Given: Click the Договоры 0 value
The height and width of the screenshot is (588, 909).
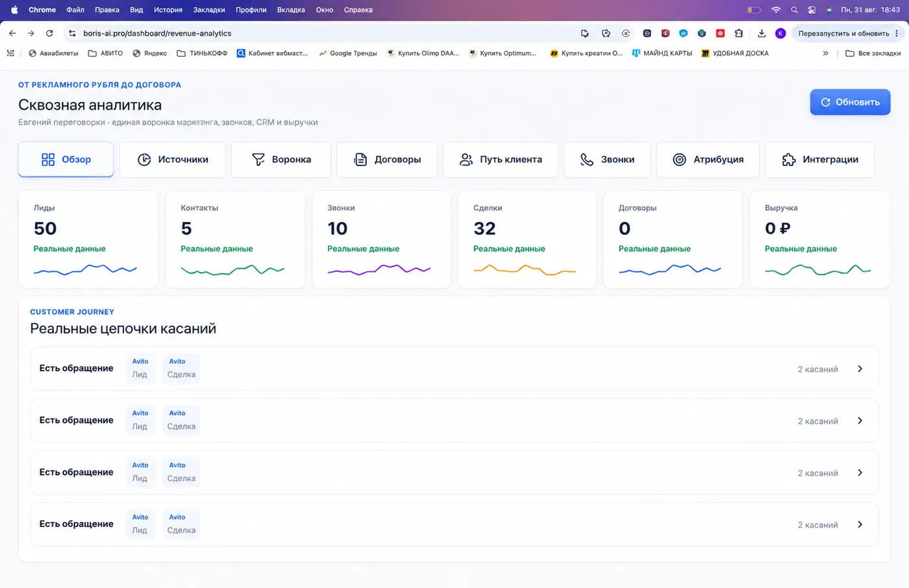Looking at the screenshot, I should click(625, 228).
